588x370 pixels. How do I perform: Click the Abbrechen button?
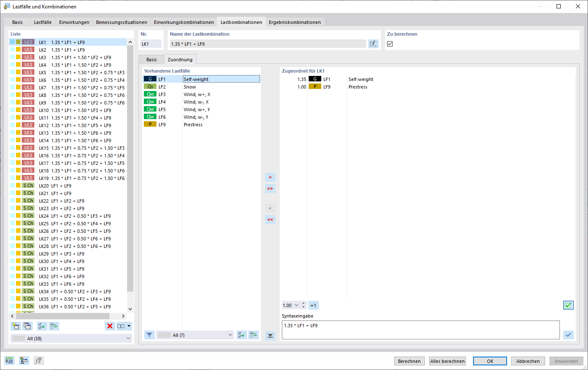pyautogui.click(x=528, y=361)
